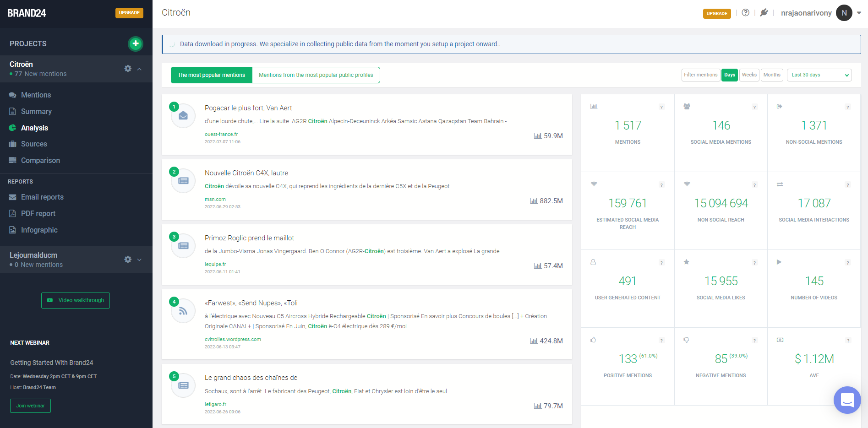
Task: Select Days grouping
Action: coord(730,75)
